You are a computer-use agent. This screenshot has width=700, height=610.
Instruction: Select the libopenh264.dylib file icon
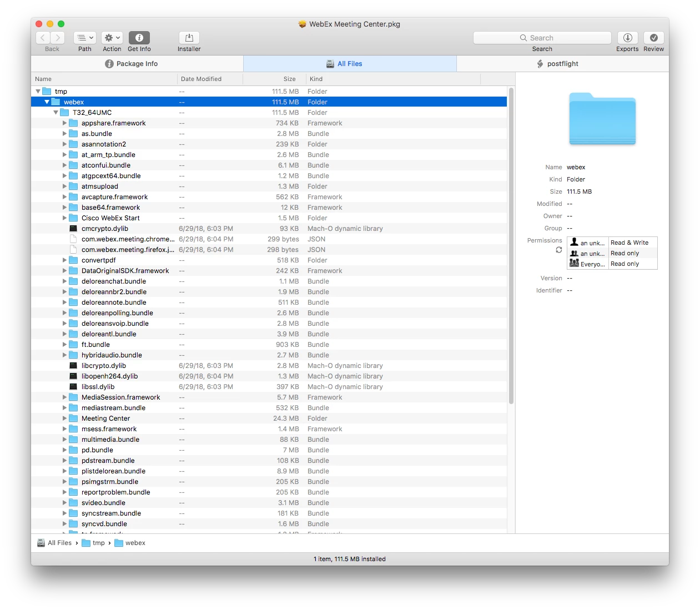(73, 376)
